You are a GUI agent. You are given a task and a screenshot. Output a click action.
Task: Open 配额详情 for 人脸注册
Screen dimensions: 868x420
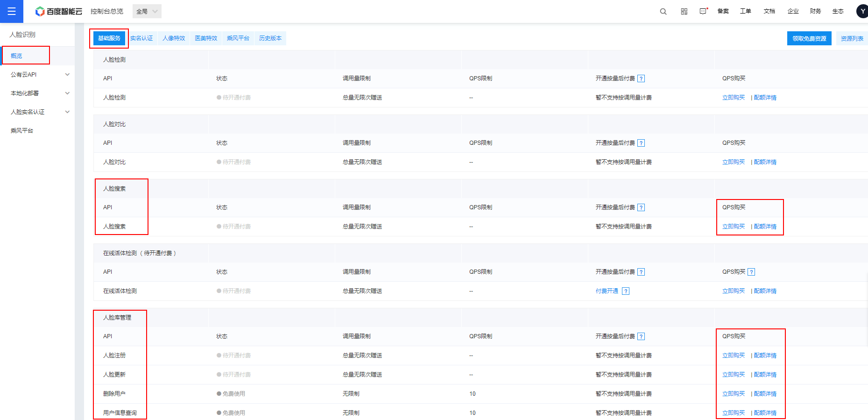coord(765,356)
